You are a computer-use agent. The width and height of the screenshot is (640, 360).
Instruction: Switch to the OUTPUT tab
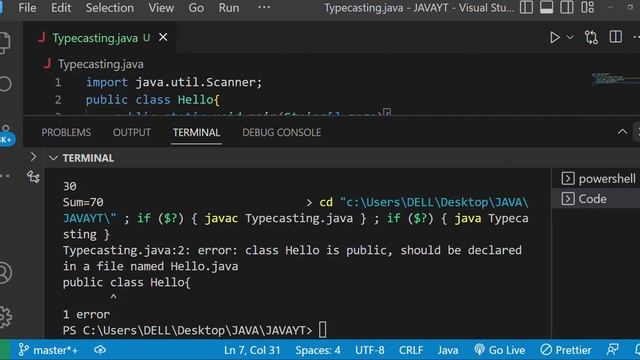click(132, 133)
